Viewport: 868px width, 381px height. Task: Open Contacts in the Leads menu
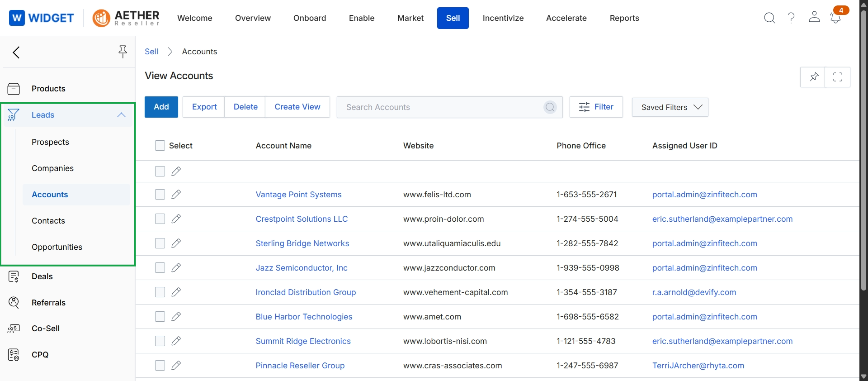(48, 221)
